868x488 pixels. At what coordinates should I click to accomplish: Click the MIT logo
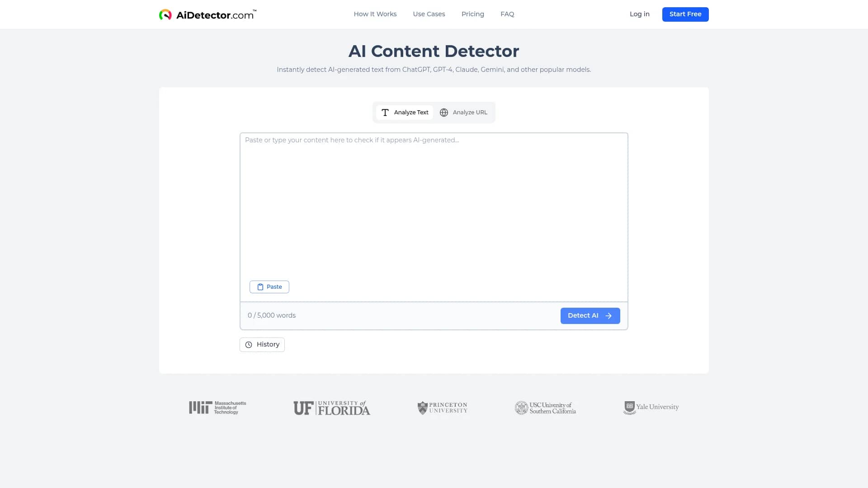(x=217, y=408)
